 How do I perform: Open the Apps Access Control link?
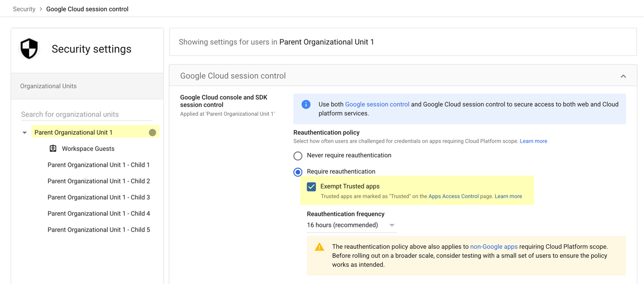[453, 196]
